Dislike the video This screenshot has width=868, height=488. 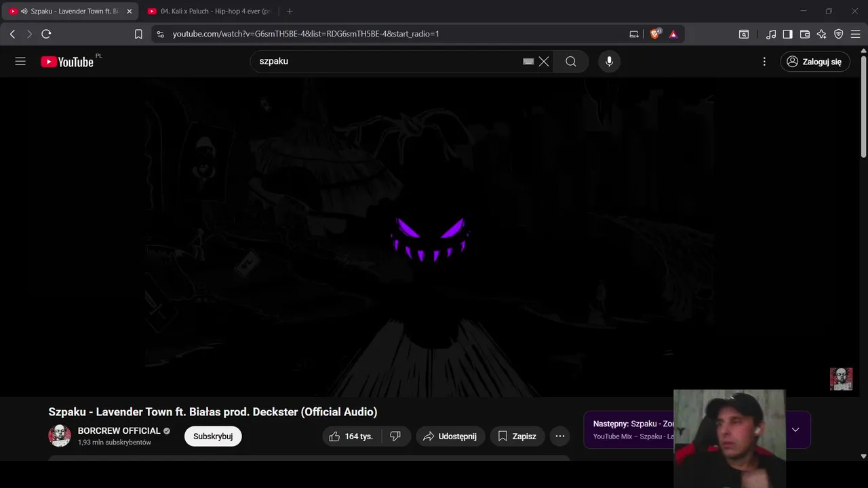395,436
